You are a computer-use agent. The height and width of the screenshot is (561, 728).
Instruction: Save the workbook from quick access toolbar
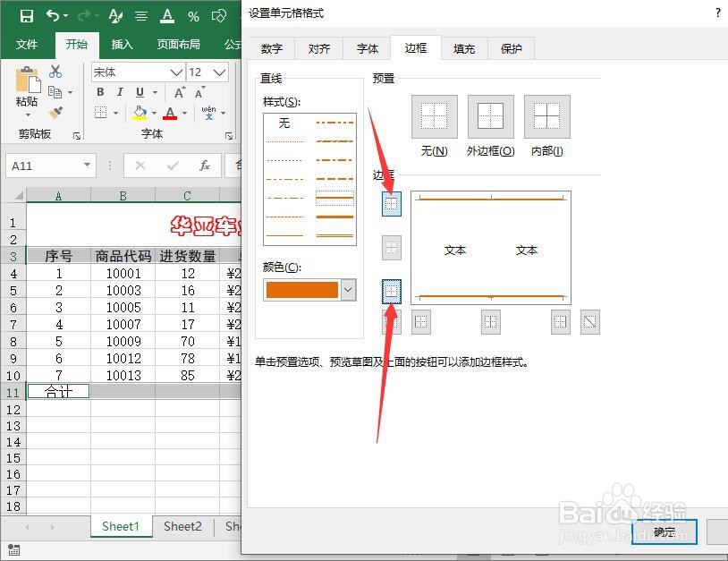27,16
